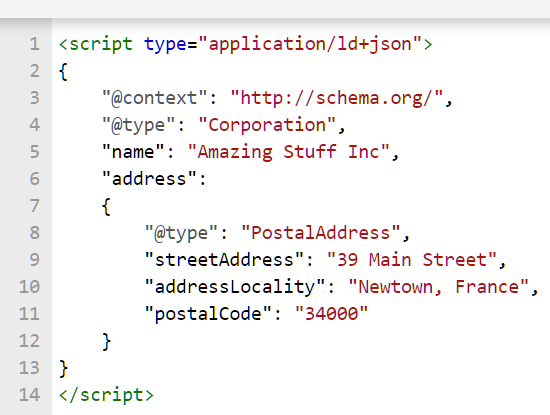Viewport: 550px width, 415px height.
Task: Click the "application/ld+json" attribute value
Action: point(310,44)
